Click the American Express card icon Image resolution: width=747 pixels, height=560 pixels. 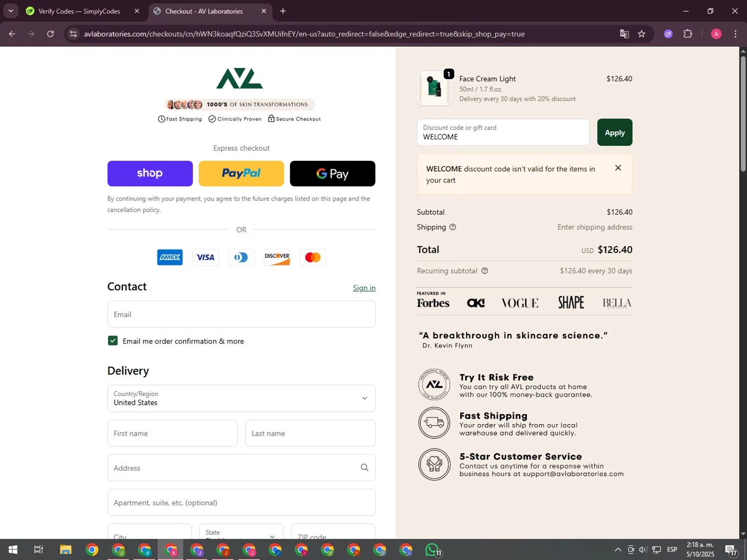(x=170, y=257)
